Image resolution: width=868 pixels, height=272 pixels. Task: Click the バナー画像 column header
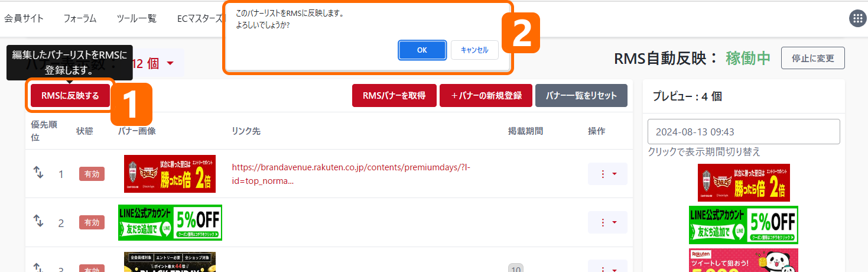coord(137,131)
